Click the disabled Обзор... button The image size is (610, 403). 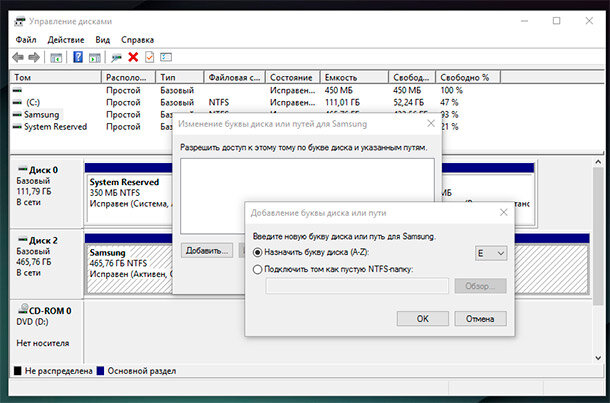[480, 286]
